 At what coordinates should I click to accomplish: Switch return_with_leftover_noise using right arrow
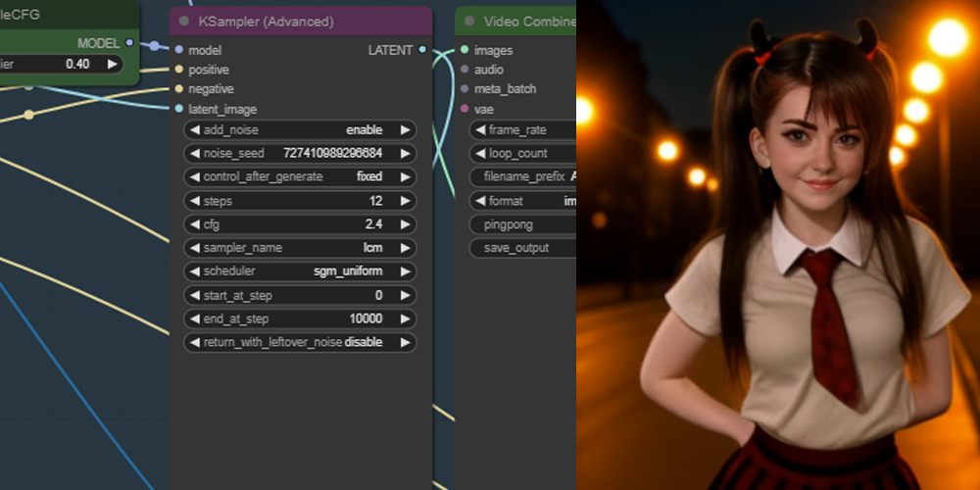click(x=405, y=342)
